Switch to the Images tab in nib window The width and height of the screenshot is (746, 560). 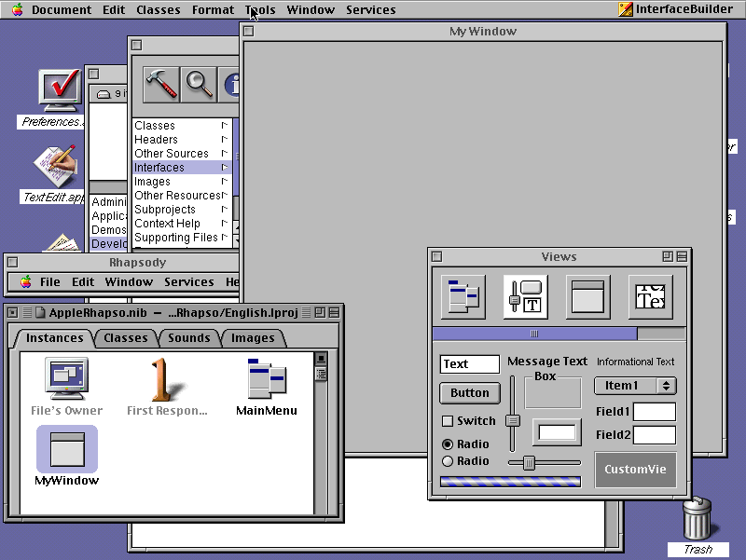pyautogui.click(x=253, y=338)
